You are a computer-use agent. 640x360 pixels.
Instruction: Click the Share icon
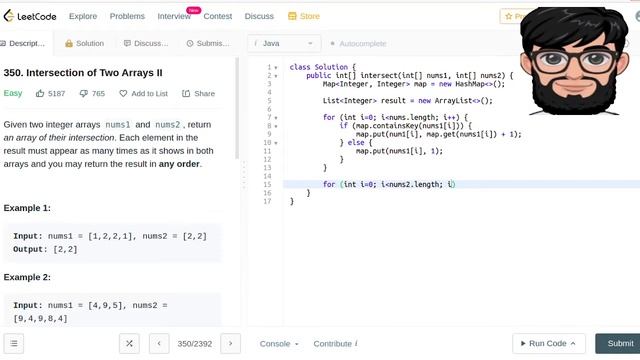pyautogui.click(x=186, y=93)
